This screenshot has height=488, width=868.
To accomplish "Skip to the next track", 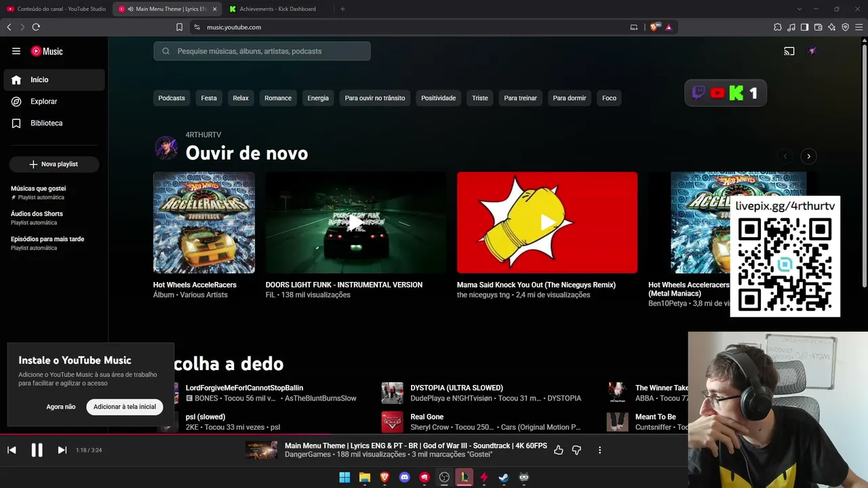I will coord(62,450).
